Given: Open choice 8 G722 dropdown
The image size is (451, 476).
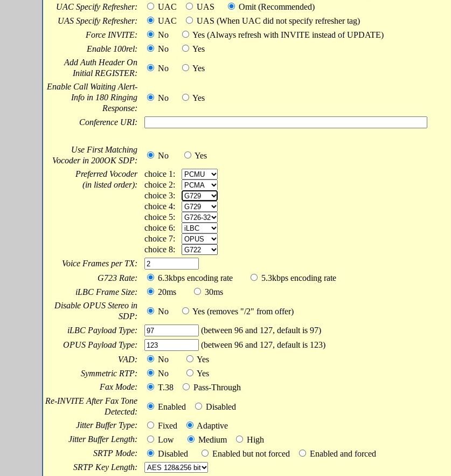Looking at the screenshot, I should [x=199, y=250].
